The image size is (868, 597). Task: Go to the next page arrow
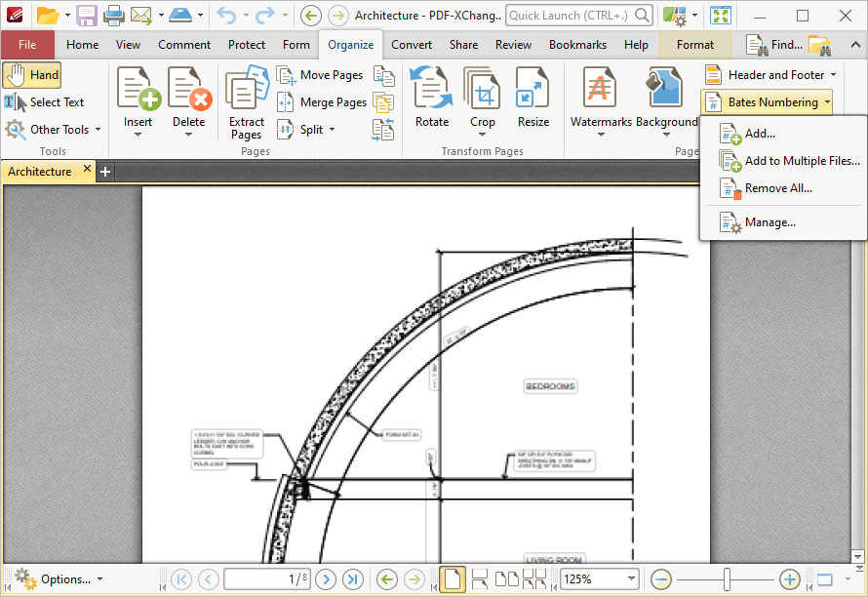pyautogui.click(x=326, y=579)
